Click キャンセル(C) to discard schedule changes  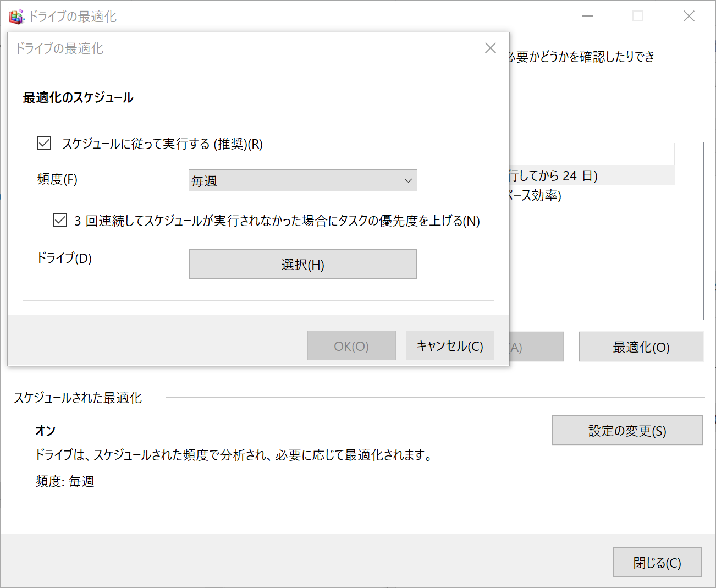click(x=449, y=346)
